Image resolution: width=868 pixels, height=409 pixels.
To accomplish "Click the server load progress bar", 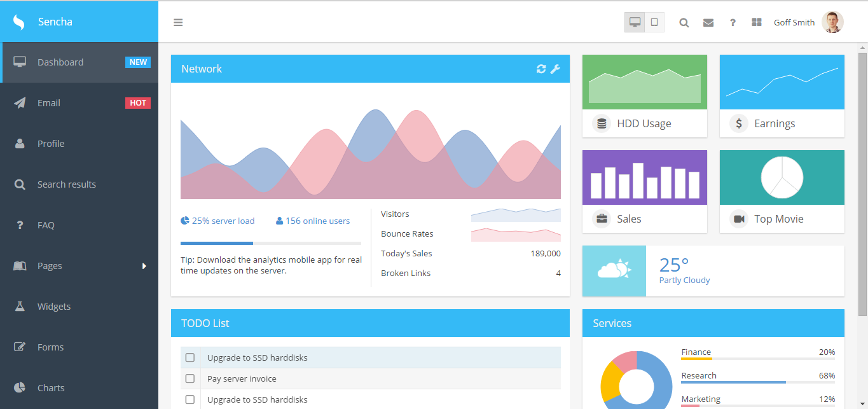I will (x=271, y=243).
